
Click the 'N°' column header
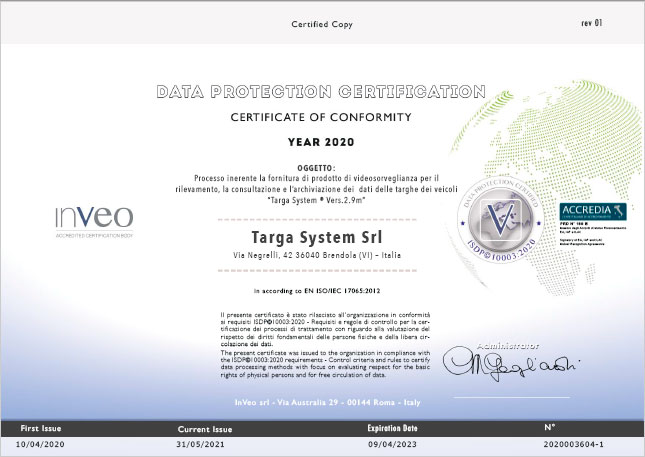(550, 427)
